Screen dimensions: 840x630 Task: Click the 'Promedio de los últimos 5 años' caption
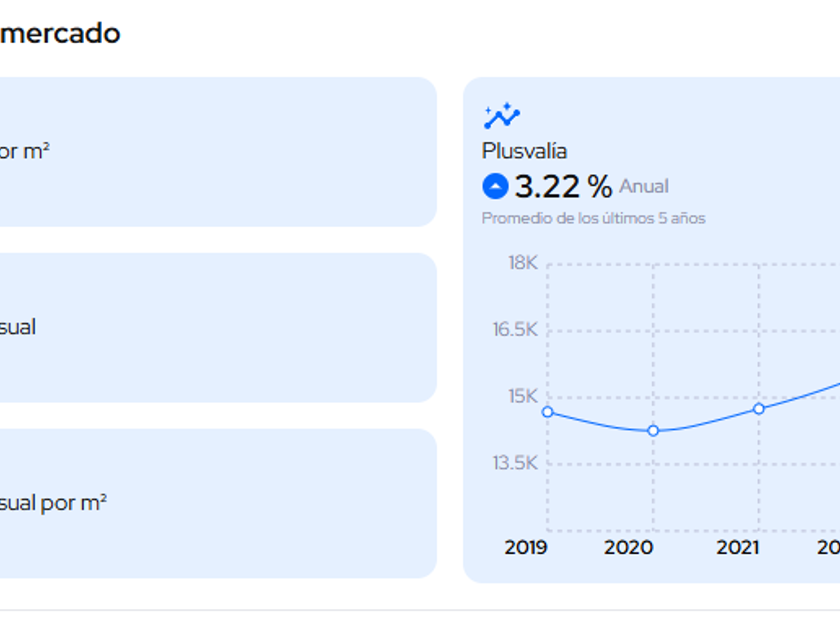[x=593, y=218]
